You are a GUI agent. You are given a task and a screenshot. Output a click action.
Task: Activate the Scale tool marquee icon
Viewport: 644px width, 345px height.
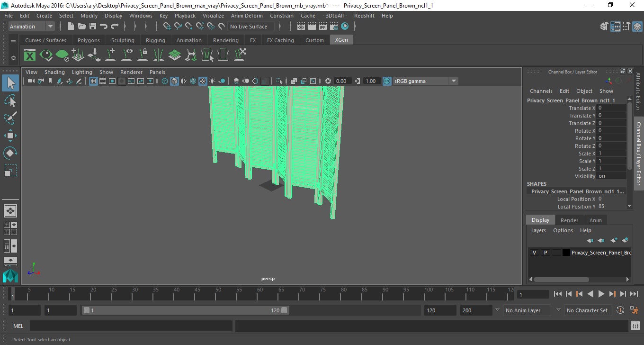tap(10, 170)
